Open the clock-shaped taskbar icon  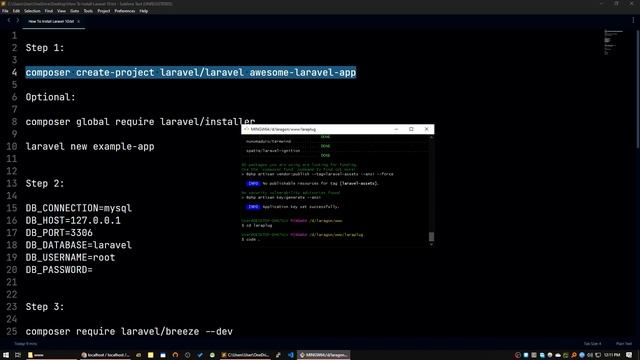[187, 355]
